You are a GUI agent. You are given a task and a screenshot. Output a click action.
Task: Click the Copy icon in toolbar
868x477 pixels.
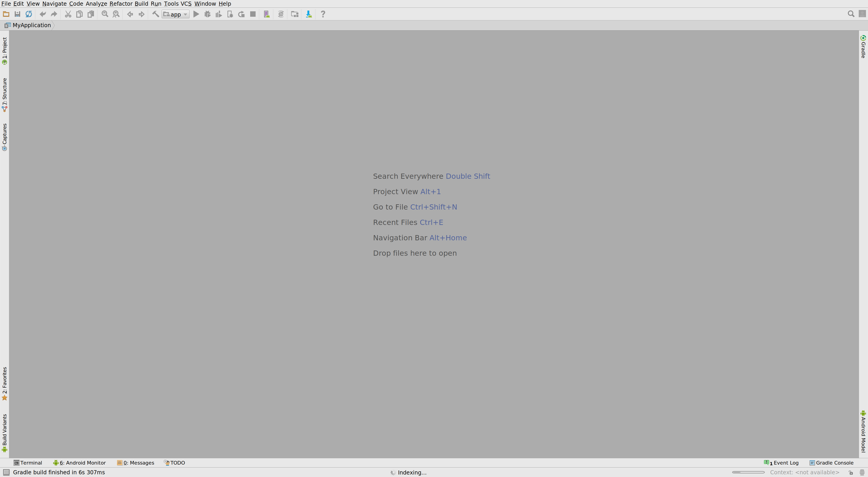(79, 14)
